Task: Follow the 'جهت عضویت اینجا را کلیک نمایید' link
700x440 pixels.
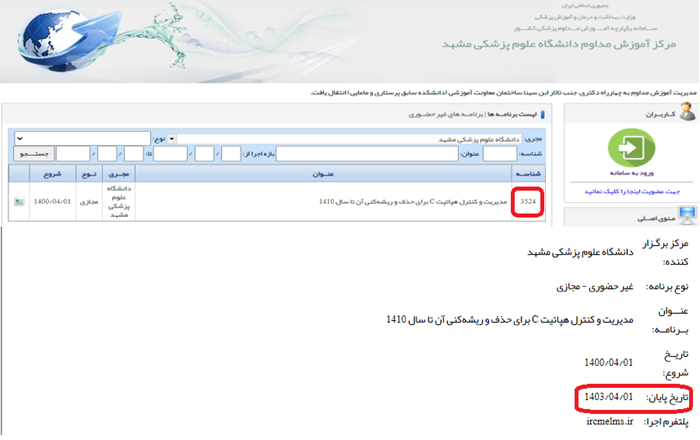Action: (632, 191)
